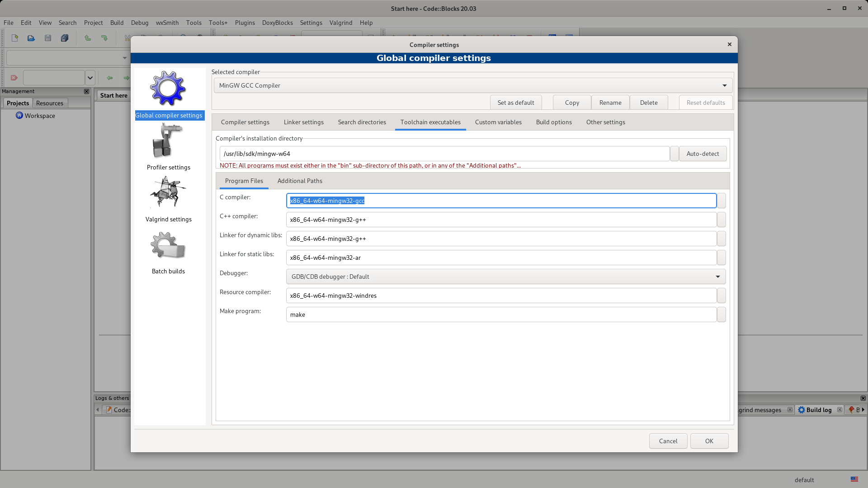
Task: Open Valgrind settings from the sidebar
Action: pos(168,199)
